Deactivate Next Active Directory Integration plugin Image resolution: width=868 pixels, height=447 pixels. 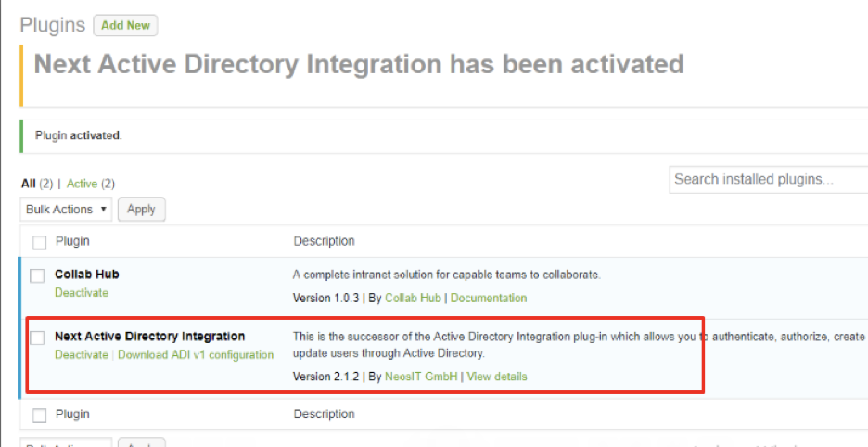pos(82,354)
